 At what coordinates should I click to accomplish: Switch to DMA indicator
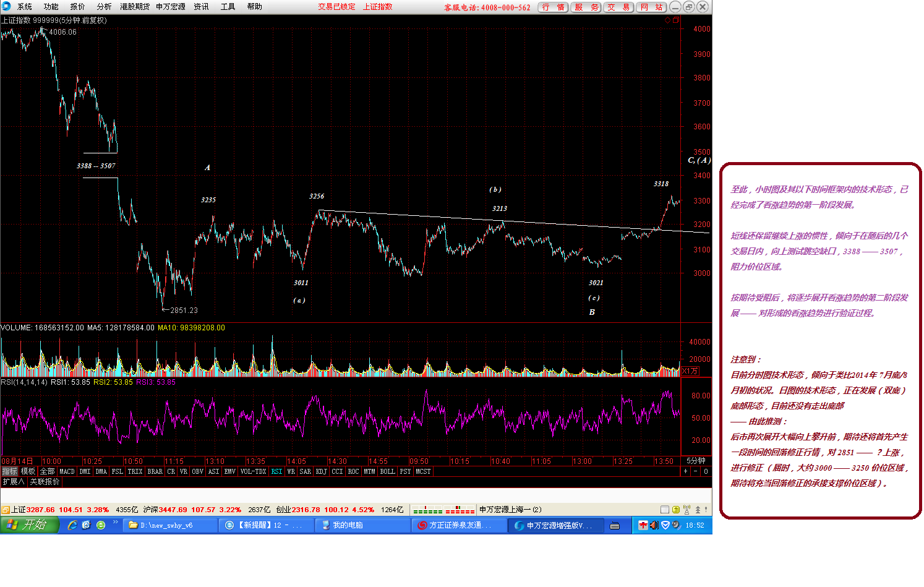pos(101,471)
